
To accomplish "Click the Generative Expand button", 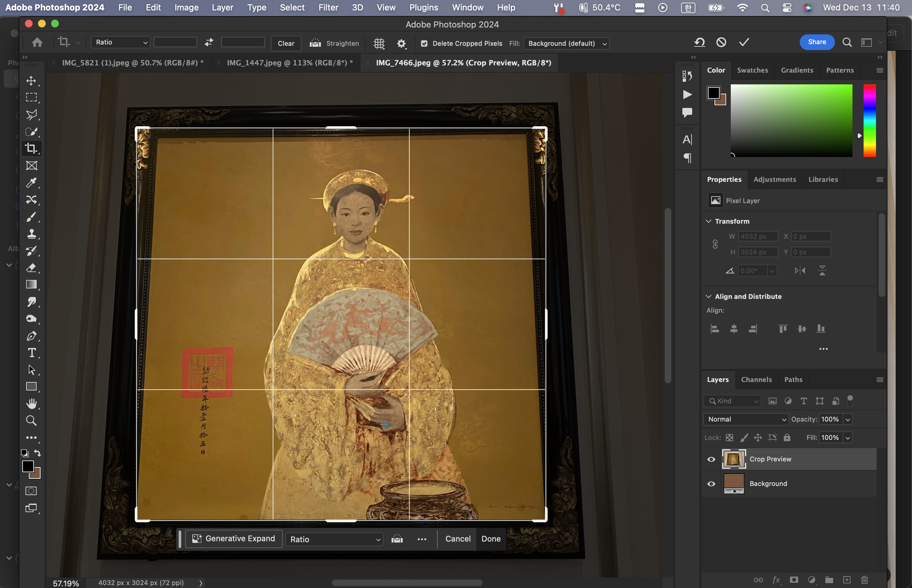I will coord(234,538).
